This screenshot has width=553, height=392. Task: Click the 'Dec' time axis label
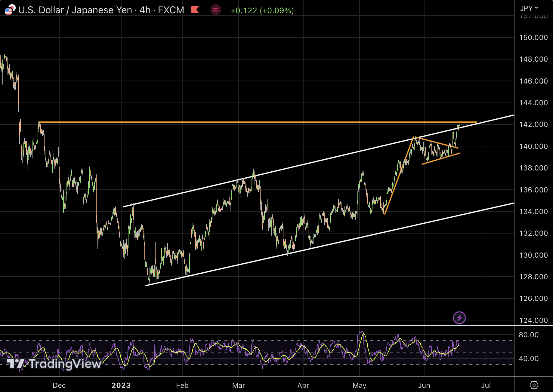(59, 385)
